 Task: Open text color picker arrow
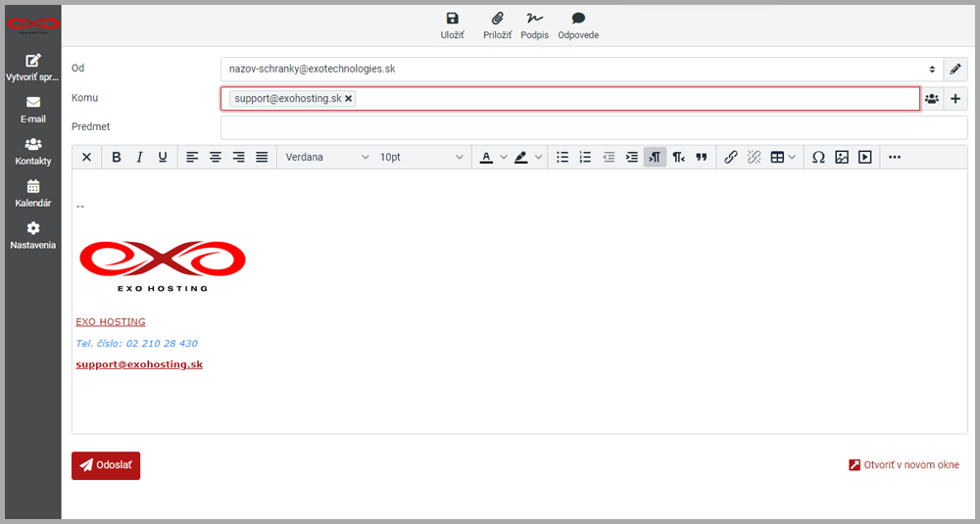[x=504, y=157]
